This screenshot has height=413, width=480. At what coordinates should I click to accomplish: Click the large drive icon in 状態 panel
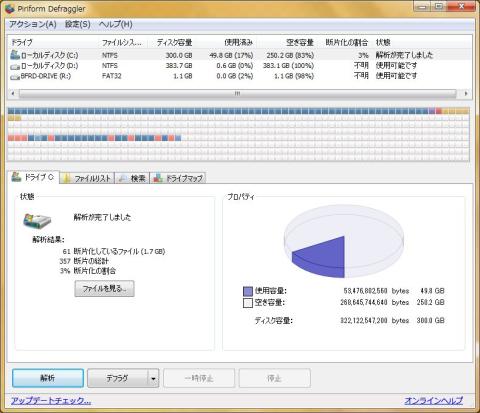[37, 221]
